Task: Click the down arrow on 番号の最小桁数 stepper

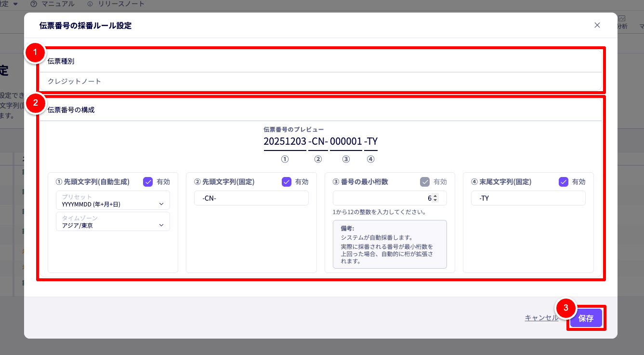Action: tap(435, 200)
